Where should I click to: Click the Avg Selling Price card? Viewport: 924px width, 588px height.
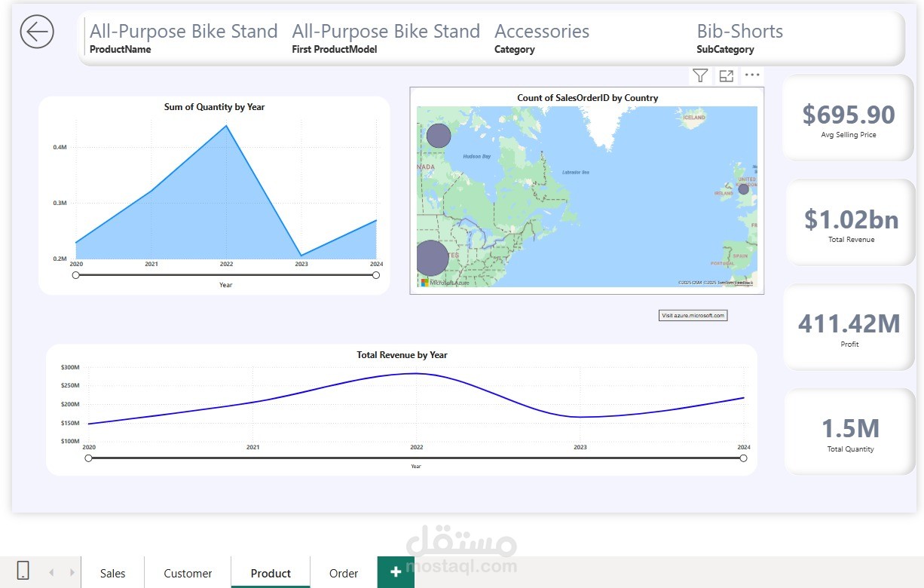tap(849, 118)
